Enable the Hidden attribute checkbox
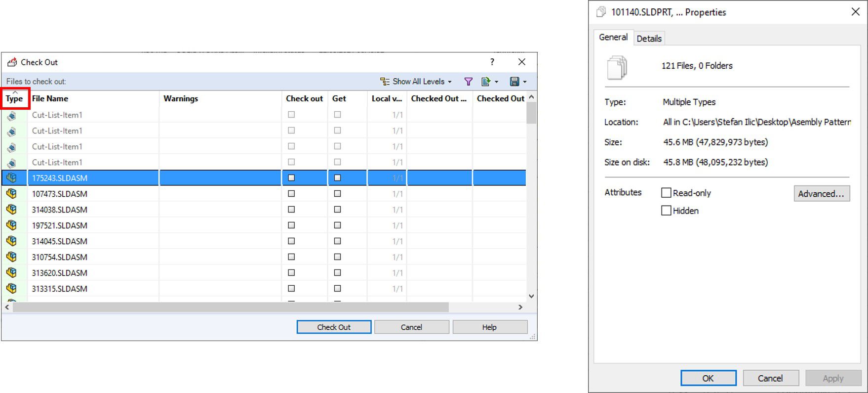This screenshot has height=393, width=868. (666, 211)
